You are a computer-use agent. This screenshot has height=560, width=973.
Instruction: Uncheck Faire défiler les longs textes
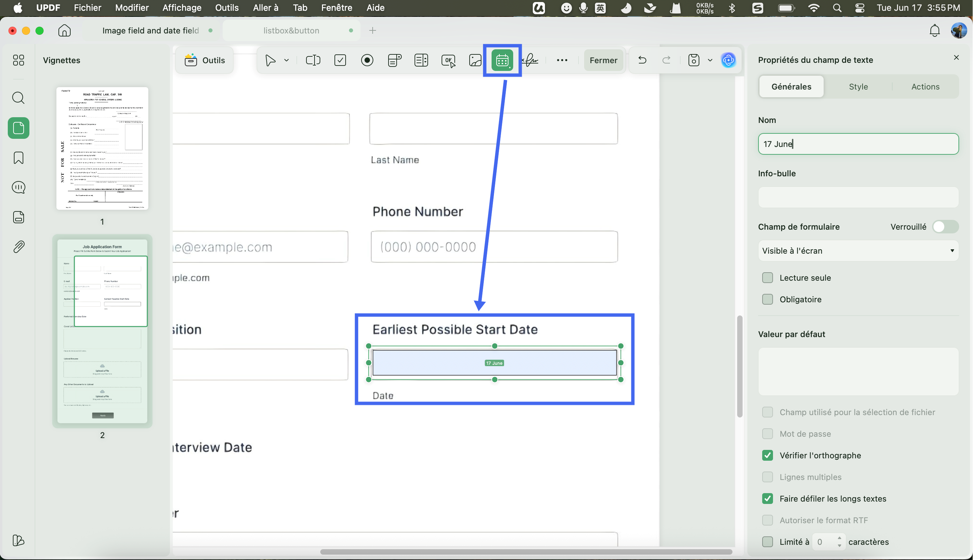(767, 499)
